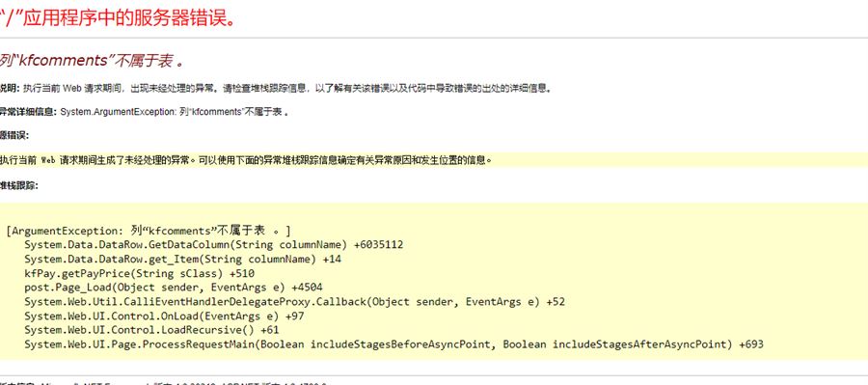Click the ArgumentException stack trace header line
The height and width of the screenshot is (385, 868).
pyautogui.click(x=149, y=231)
